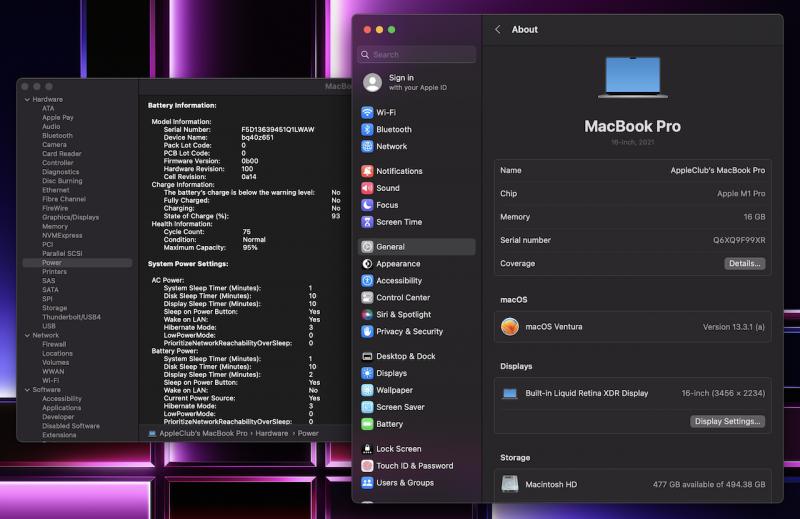
Task: Open Display Settings button
Action: 727,421
